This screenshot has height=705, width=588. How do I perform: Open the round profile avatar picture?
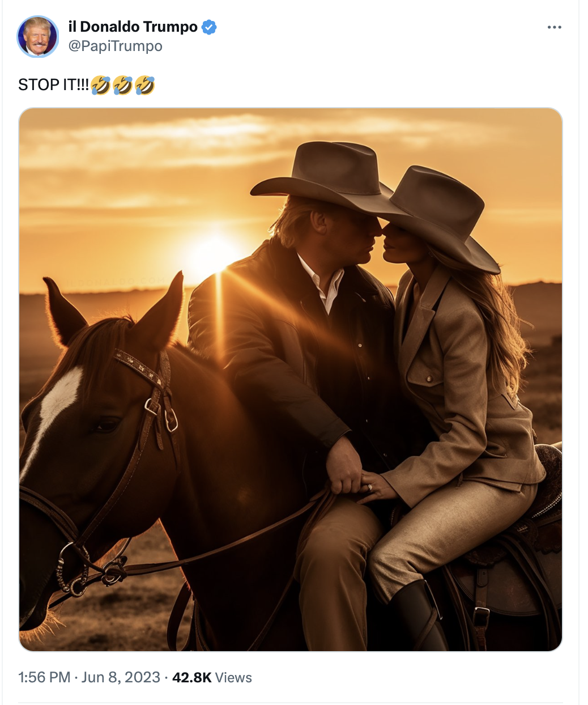click(x=38, y=37)
